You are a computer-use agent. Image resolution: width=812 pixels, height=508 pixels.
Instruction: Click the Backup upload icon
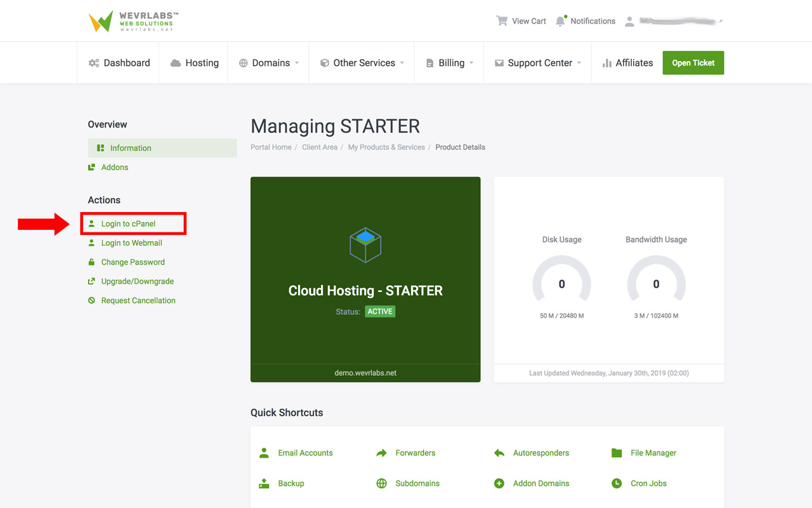click(264, 483)
